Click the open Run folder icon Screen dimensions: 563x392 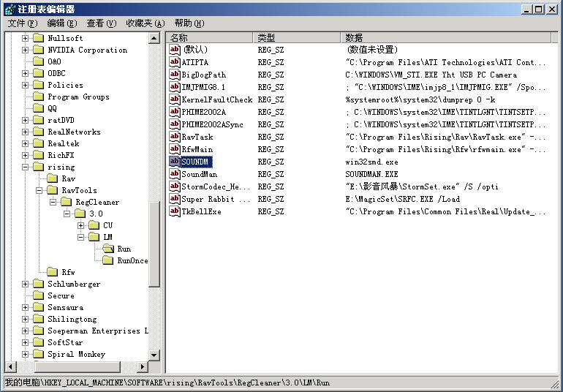pos(108,249)
